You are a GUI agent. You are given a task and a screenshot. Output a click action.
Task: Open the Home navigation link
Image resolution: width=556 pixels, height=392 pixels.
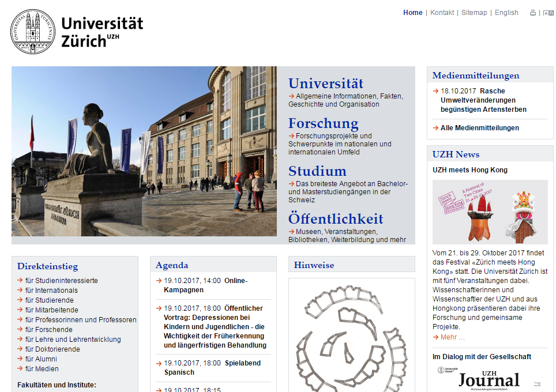click(x=412, y=13)
